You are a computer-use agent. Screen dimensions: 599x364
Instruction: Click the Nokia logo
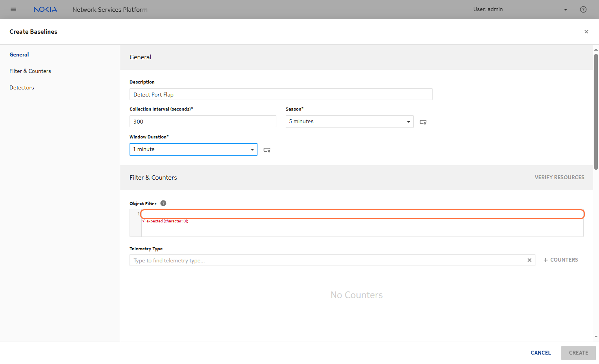[45, 9]
